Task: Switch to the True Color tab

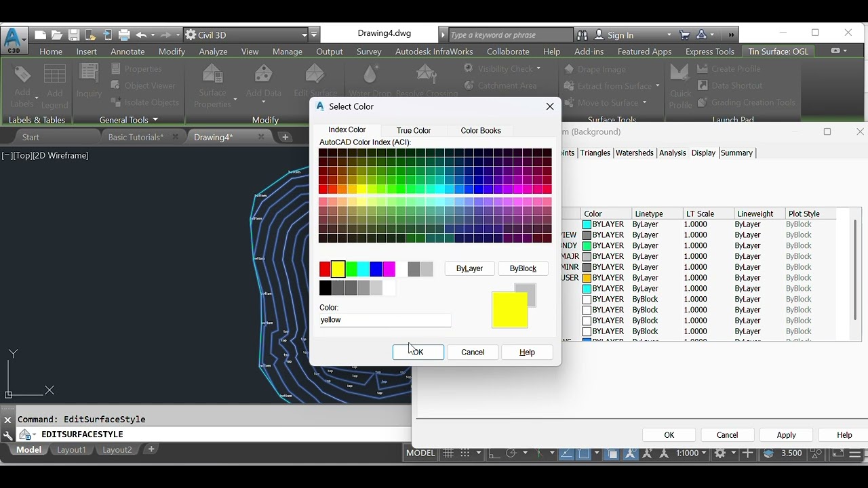Action: click(414, 130)
